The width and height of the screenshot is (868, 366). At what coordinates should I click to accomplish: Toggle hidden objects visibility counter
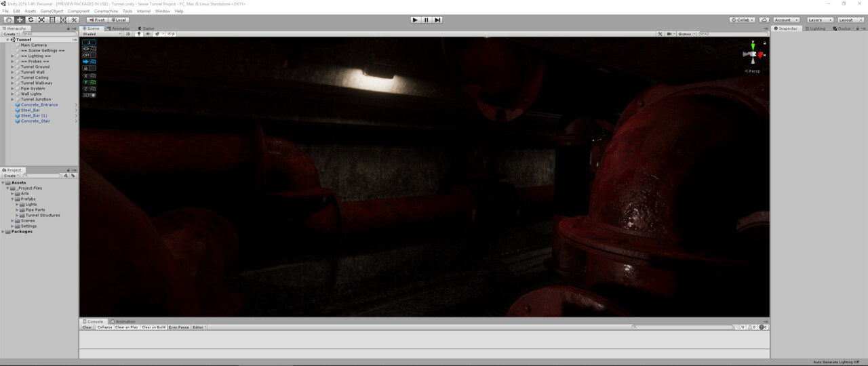pos(170,34)
